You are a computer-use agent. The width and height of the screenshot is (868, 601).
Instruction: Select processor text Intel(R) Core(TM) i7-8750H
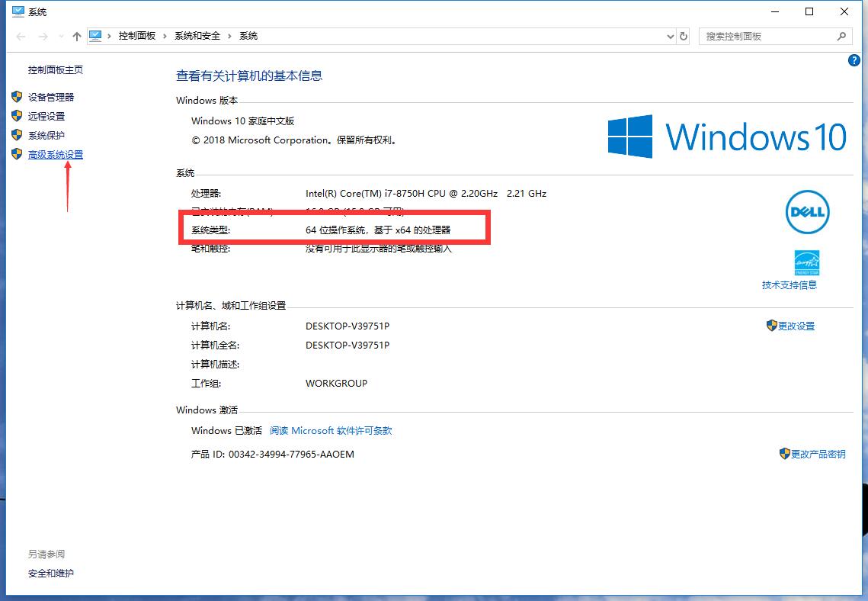[426, 193]
